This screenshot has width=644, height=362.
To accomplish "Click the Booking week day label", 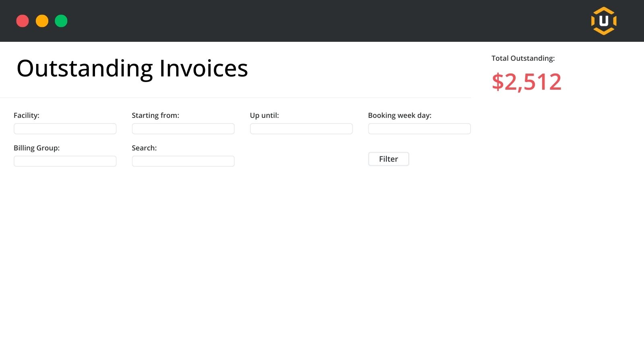I will 400,115.
